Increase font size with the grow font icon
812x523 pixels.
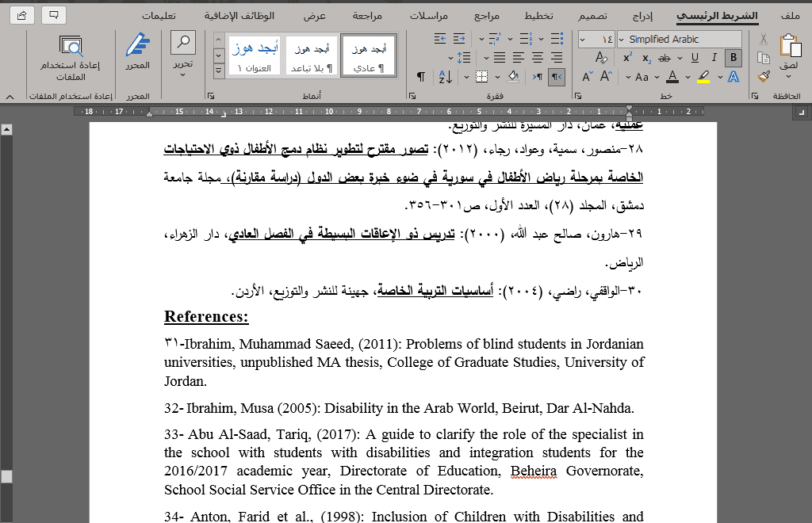coord(606,77)
